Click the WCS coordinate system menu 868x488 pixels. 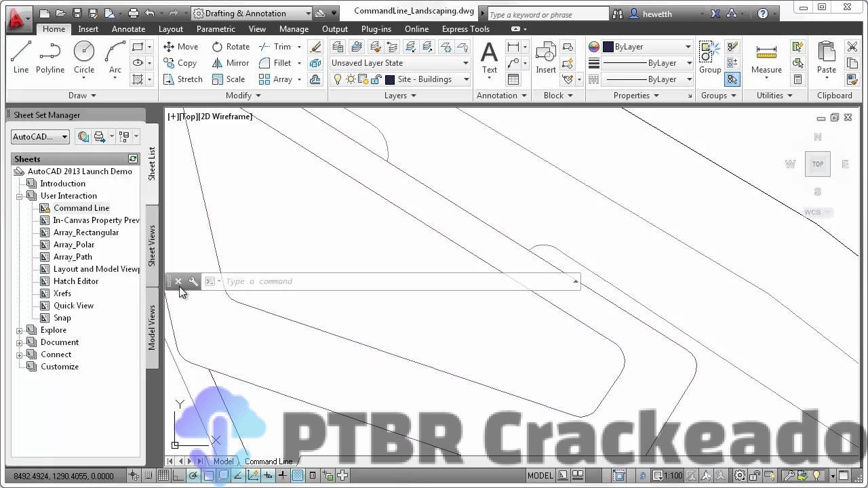[816, 212]
